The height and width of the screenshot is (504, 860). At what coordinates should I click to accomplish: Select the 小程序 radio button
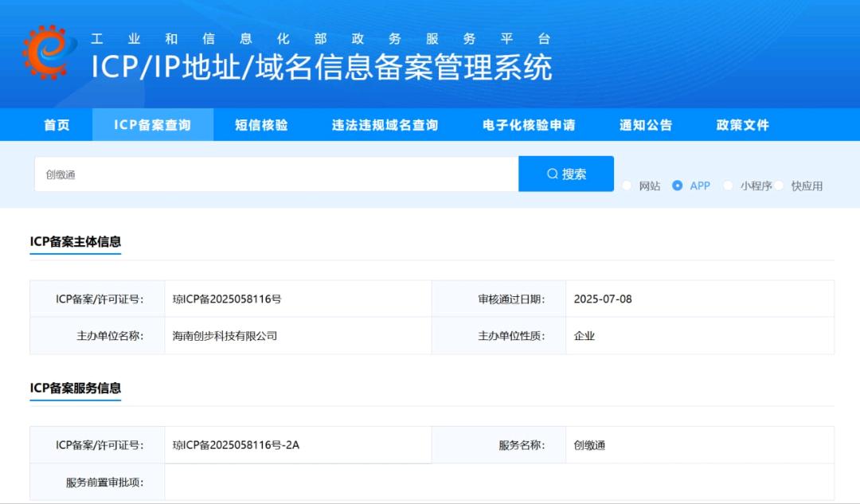pyautogui.click(x=727, y=186)
